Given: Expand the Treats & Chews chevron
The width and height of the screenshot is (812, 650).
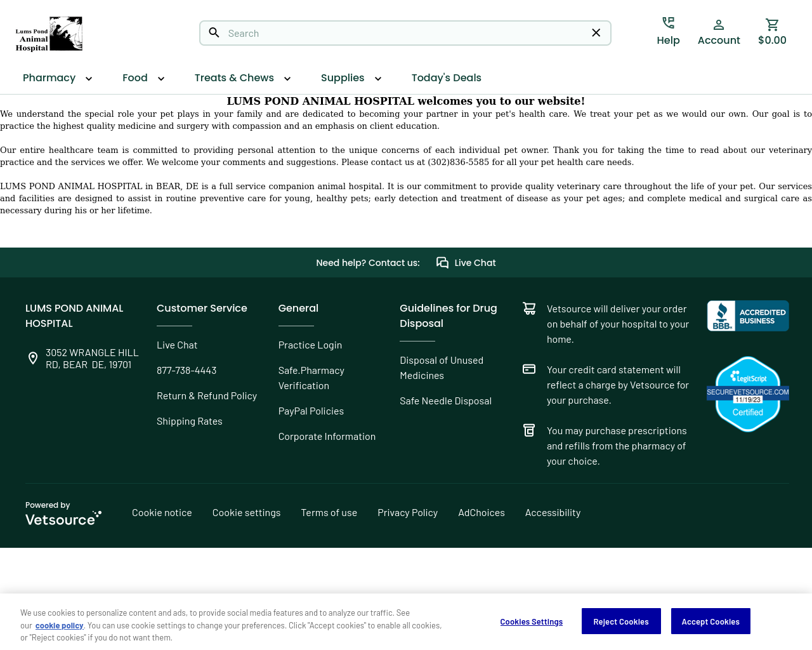Looking at the screenshot, I should point(287,79).
